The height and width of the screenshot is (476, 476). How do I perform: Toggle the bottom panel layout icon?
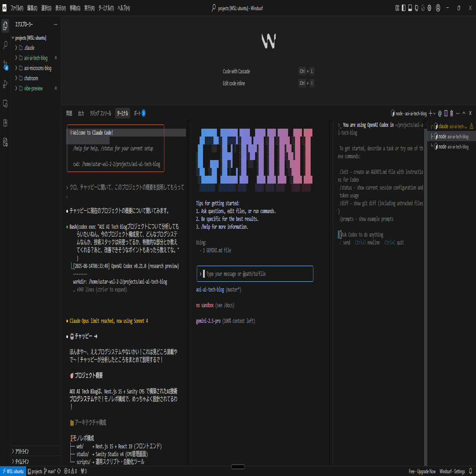click(x=410, y=8)
